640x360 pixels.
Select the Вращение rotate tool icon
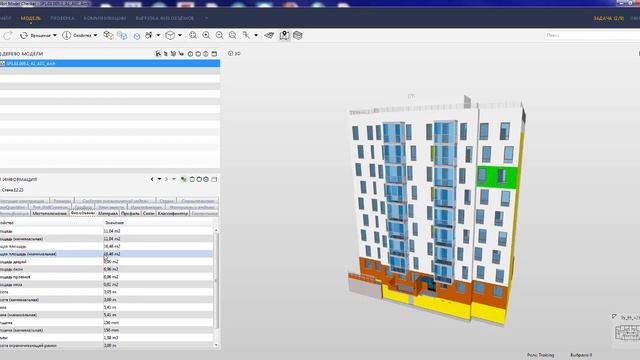point(24,36)
